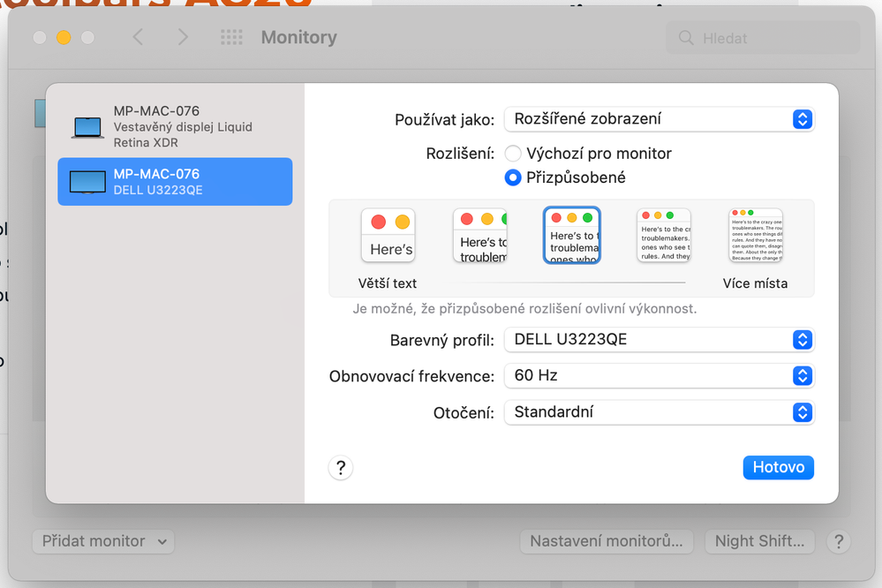Click the magnifying glass in the Hledat field
The height and width of the screenshot is (588, 882).
[684, 37]
